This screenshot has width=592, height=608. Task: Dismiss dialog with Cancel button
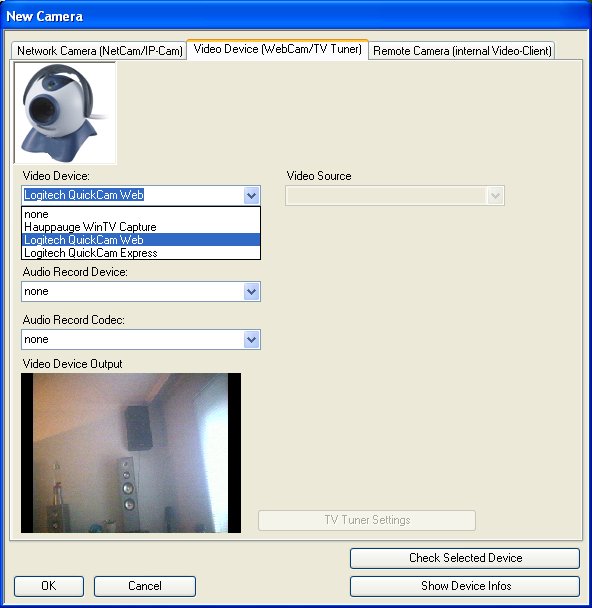tap(145, 586)
